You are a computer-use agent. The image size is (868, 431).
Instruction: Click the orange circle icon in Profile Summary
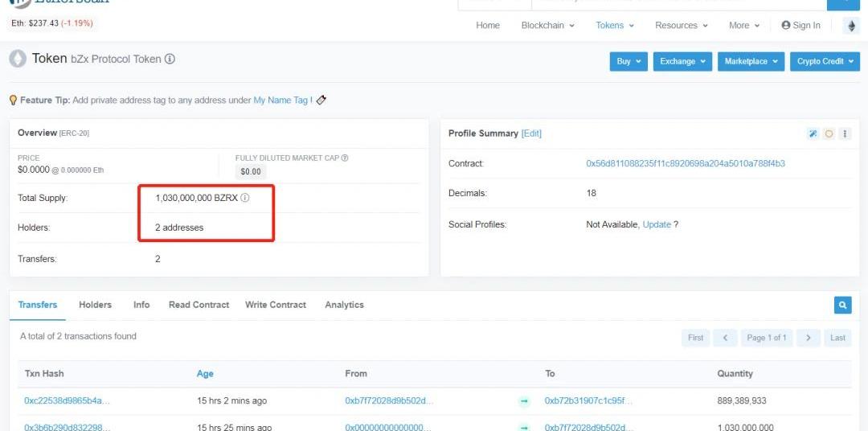click(829, 133)
